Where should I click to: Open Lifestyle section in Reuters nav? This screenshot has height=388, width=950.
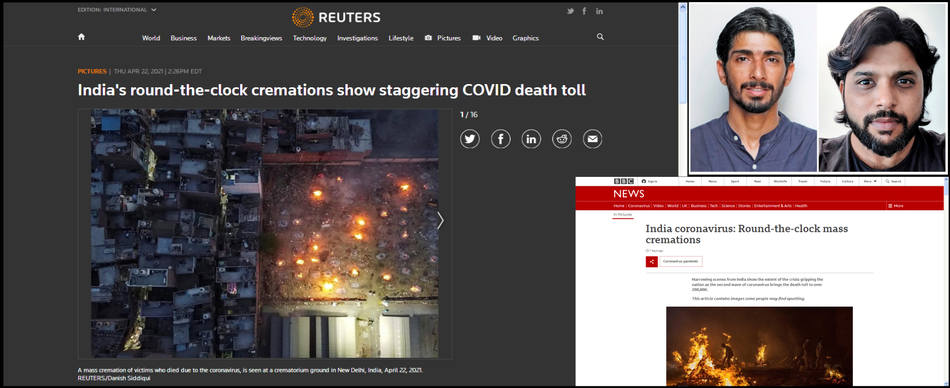(401, 38)
